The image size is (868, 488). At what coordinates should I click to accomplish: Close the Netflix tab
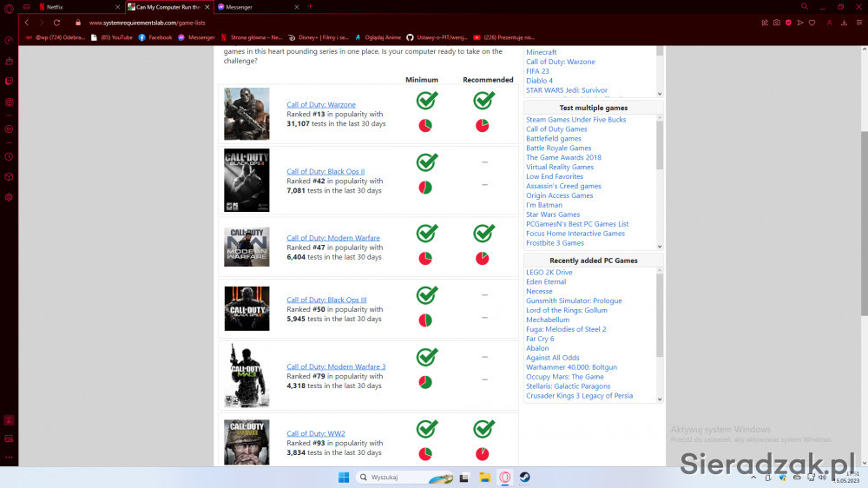pyautogui.click(x=117, y=7)
